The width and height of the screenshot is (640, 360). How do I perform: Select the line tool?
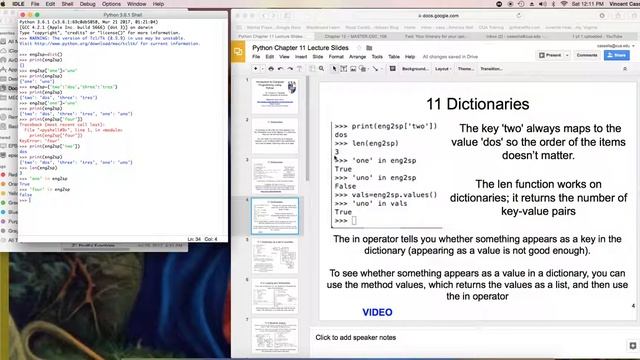(376, 69)
